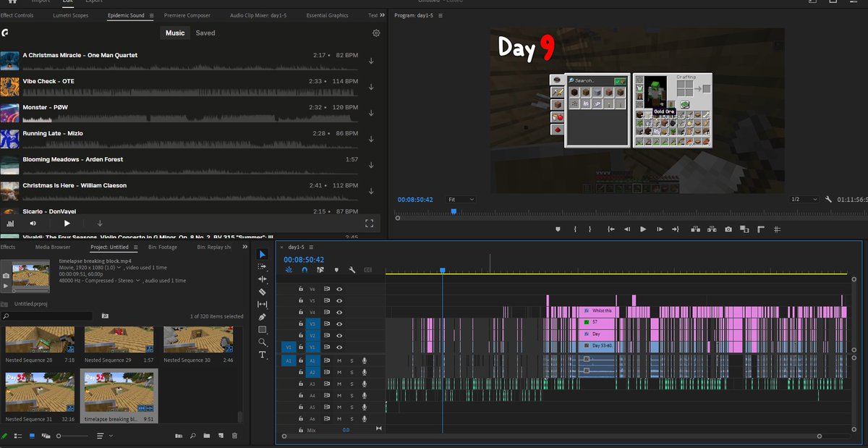
Task: Toggle visibility eye of track V1
Action: pyautogui.click(x=339, y=347)
